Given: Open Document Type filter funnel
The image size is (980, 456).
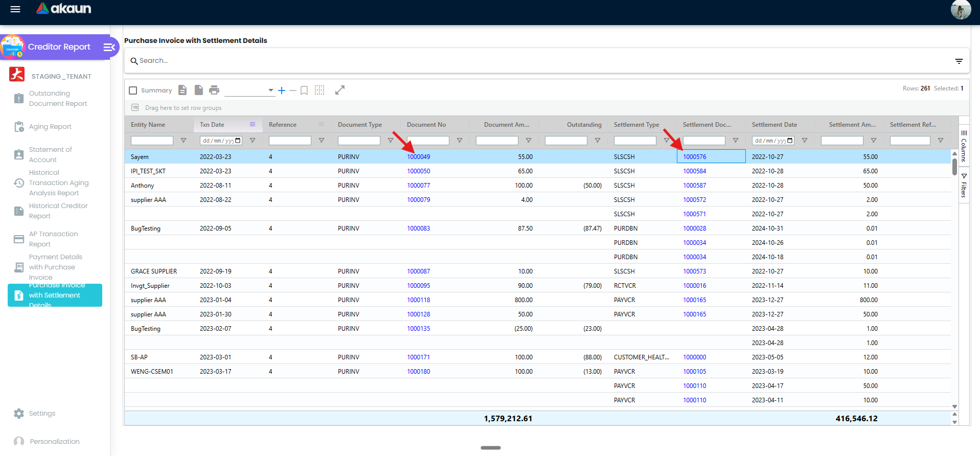Looking at the screenshot, I should 391,141.
